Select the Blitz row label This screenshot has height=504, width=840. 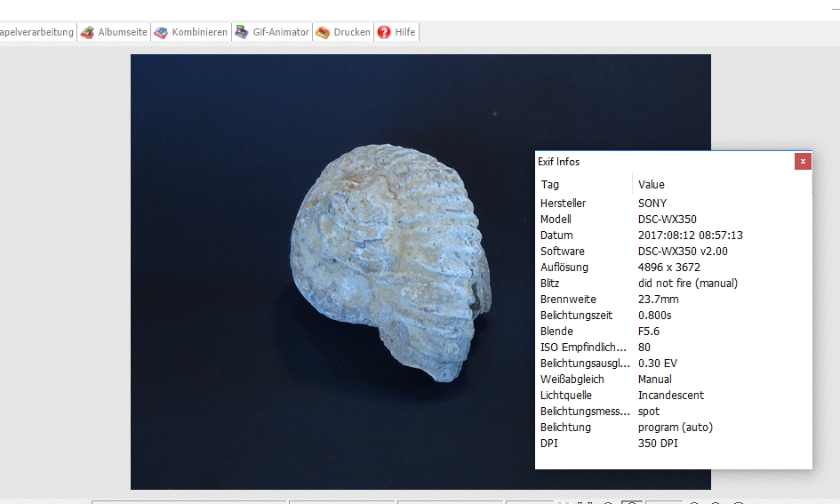(x=549, y=284)
